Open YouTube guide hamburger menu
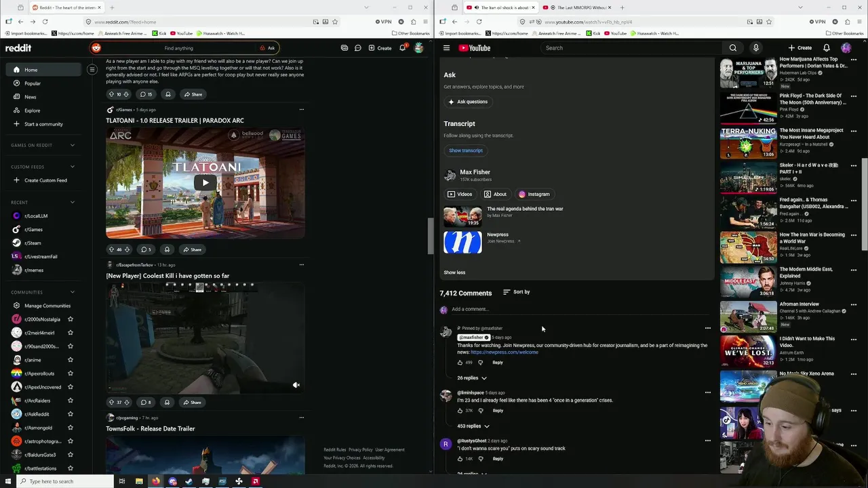This screenshot has width=868, height=488. click(446, 48)
